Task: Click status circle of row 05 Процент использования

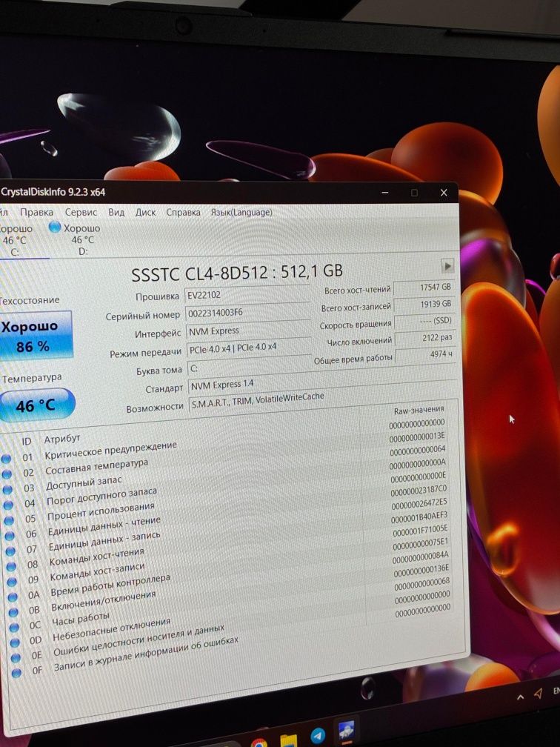Action: tap(9, 519)
